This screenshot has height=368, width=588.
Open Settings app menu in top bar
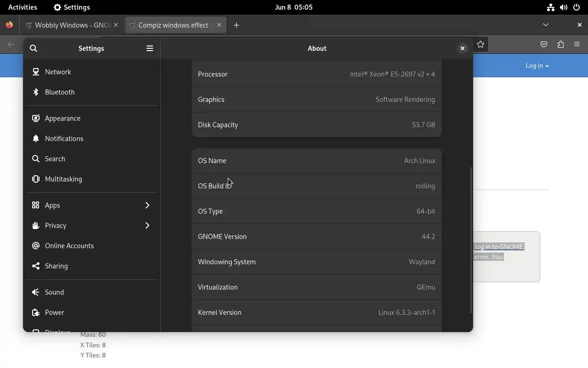point(72,7)
